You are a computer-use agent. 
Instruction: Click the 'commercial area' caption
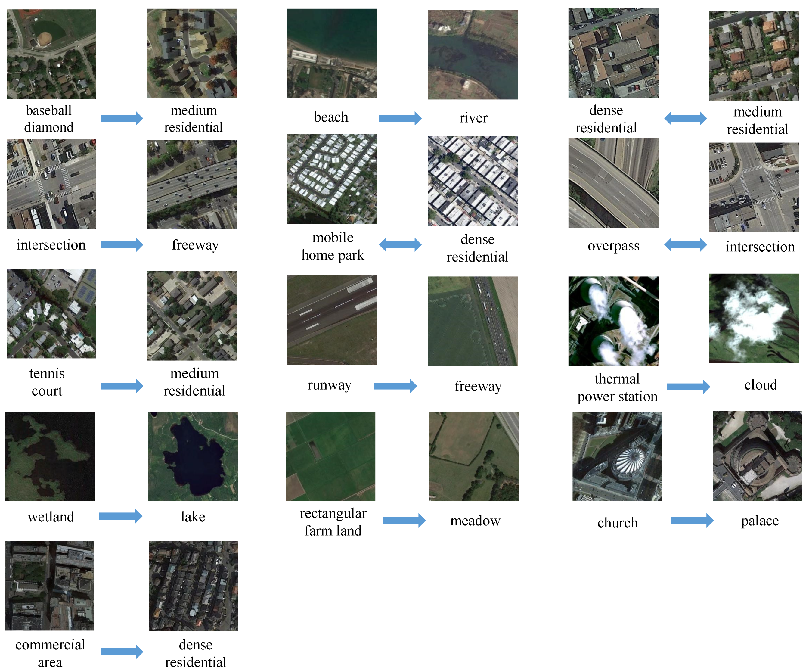coord(50,653)
